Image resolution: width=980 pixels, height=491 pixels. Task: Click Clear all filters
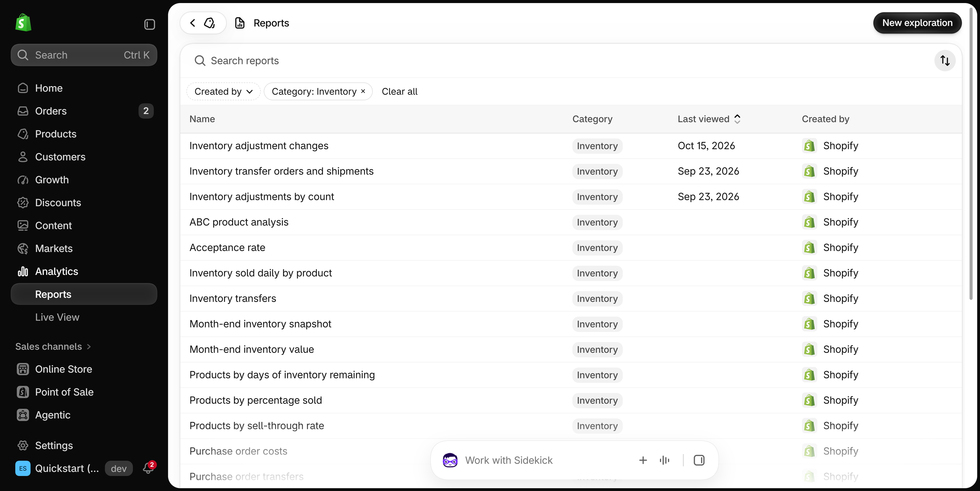point(399,91)
